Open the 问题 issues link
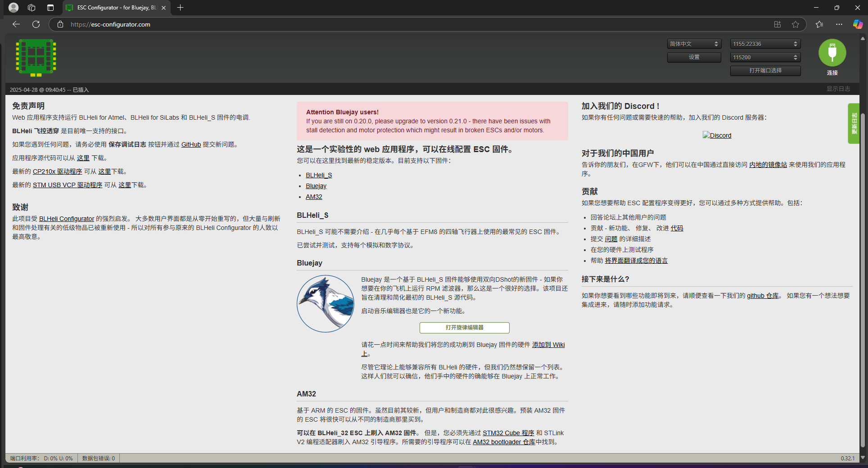Screen dimensions: 868x468 pyautogui.click(x=611, y=239)
